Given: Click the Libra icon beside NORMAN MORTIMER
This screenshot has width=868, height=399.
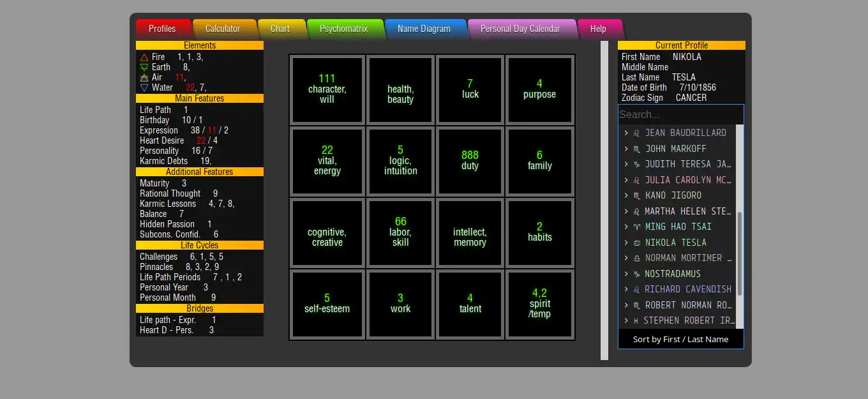Looking at the screenshot, I should (x=636, y=258).
